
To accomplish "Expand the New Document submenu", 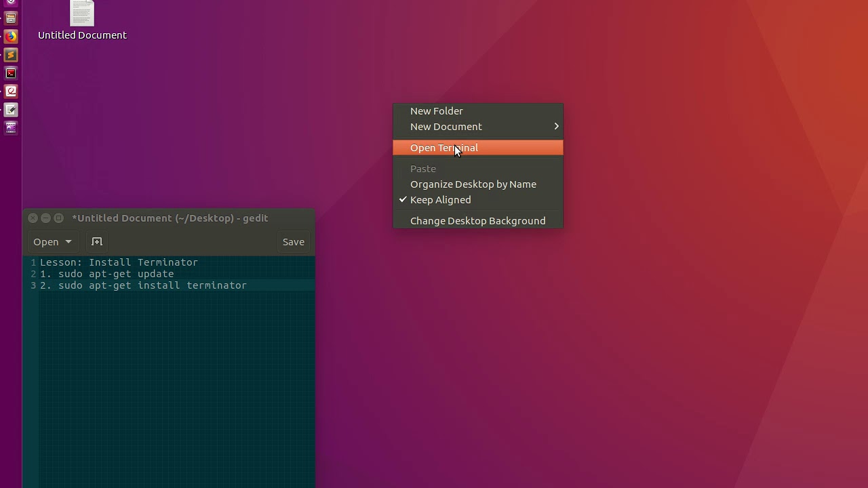I will (478, 127).
